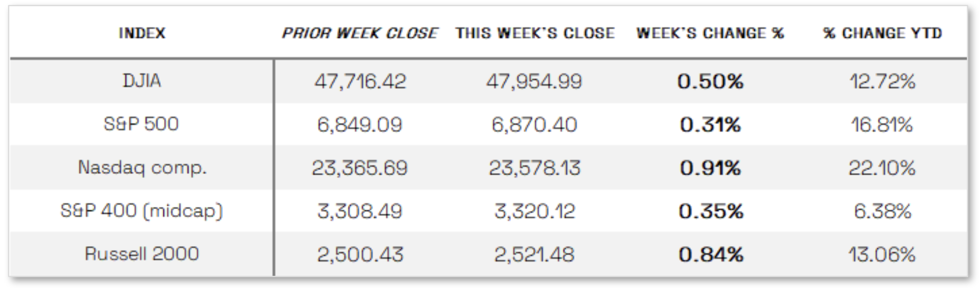Select the Nasdaq comp. row label
Screen dimensions: 980x291
[x=142, y=168]
